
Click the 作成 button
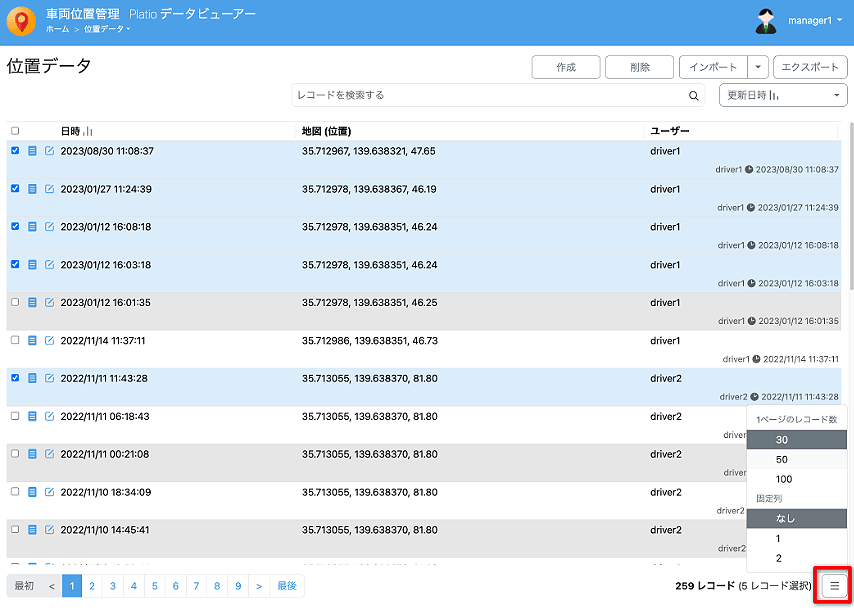coord(566,67)
